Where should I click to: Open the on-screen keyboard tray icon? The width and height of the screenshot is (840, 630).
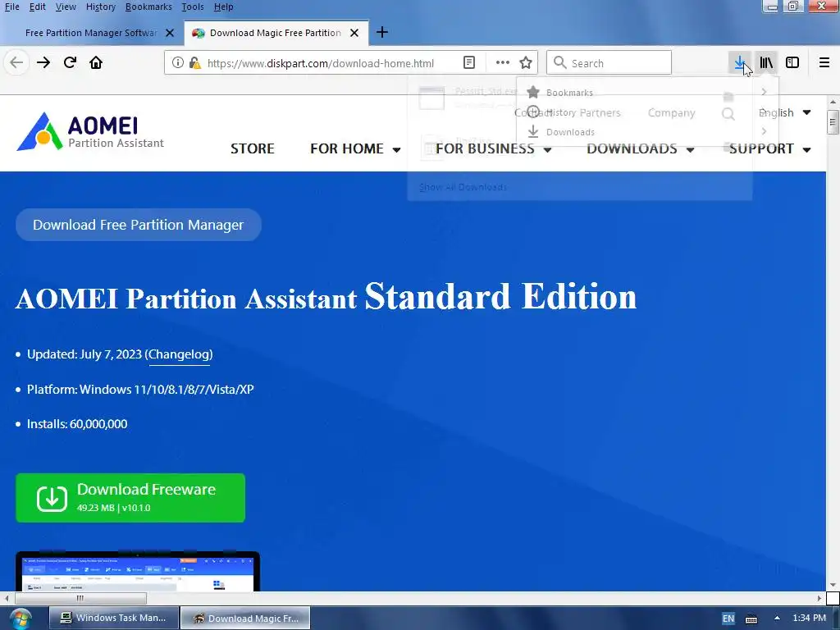pos(751,619)
